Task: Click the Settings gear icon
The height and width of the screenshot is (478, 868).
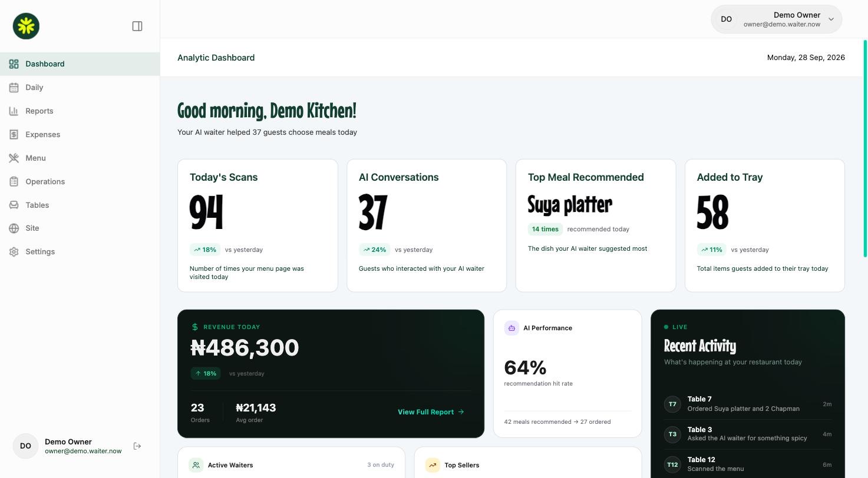Action: click(14, 252)
